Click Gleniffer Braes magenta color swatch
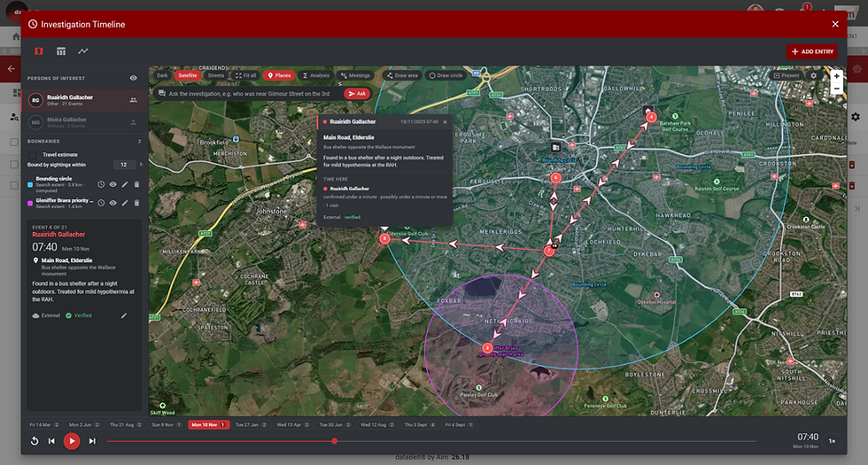Screen dimensions: 868x465 click(30, 203)
